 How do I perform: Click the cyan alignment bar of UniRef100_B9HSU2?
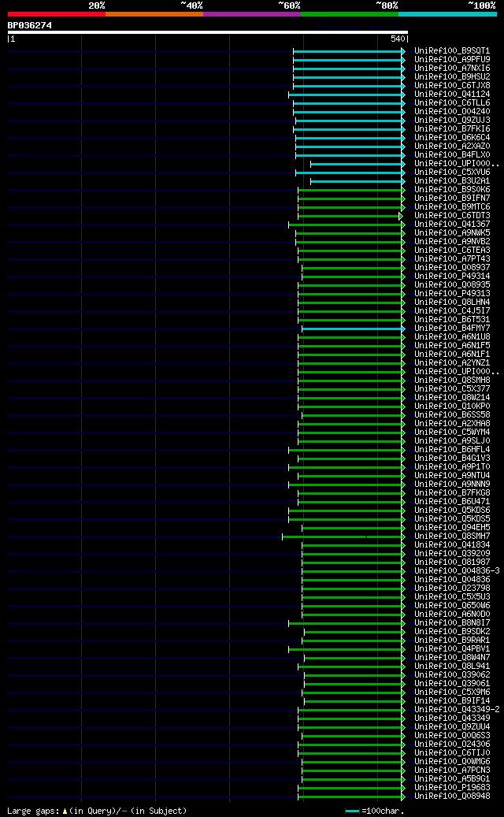[347, 77]
